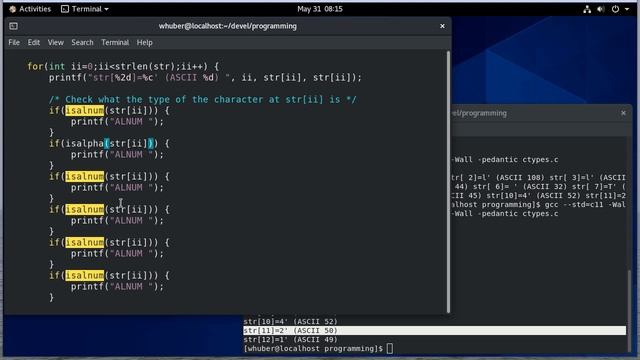Image resolution: width=640 pixels, height=360 pixels.
Task: Open the Help menu
Action: click(144, 42)
